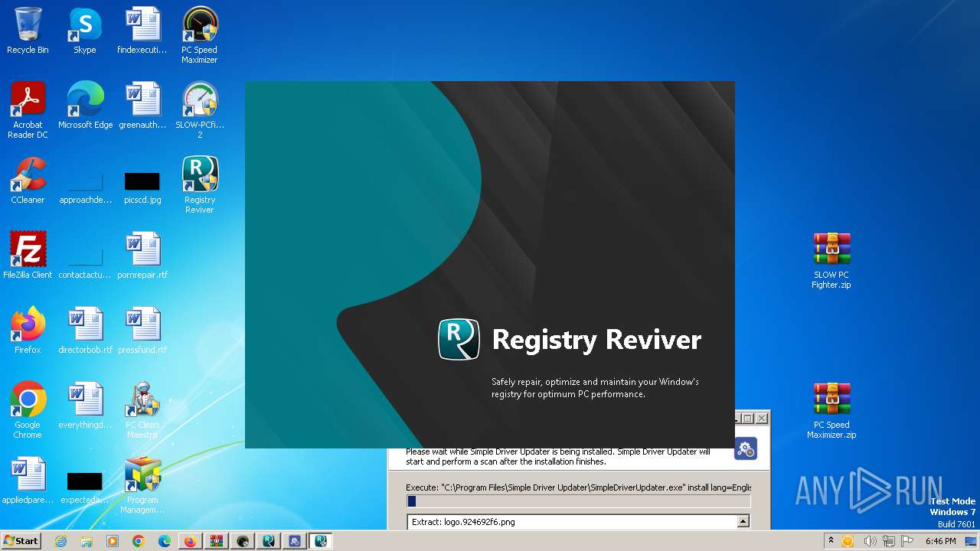Launch Firefox from the desktop

[28, 331]
